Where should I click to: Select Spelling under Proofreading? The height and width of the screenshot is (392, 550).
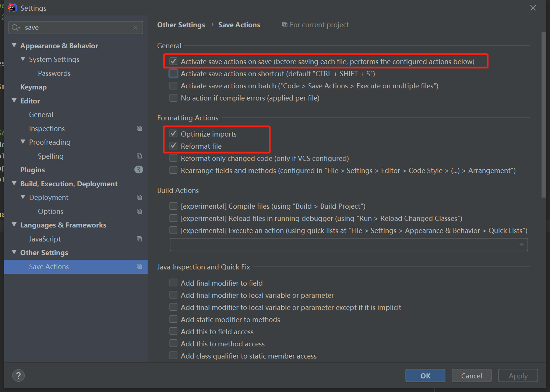(x=50, y=156)
